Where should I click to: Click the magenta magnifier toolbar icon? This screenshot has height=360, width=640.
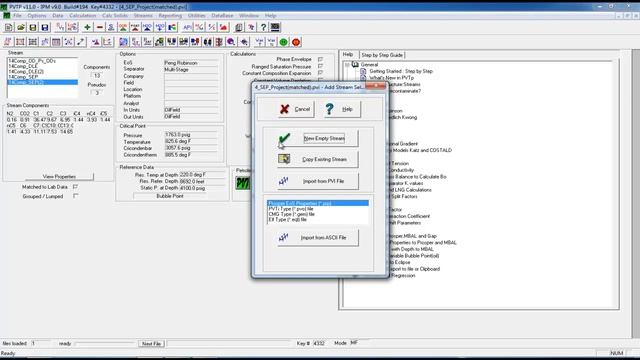point(231,42)
